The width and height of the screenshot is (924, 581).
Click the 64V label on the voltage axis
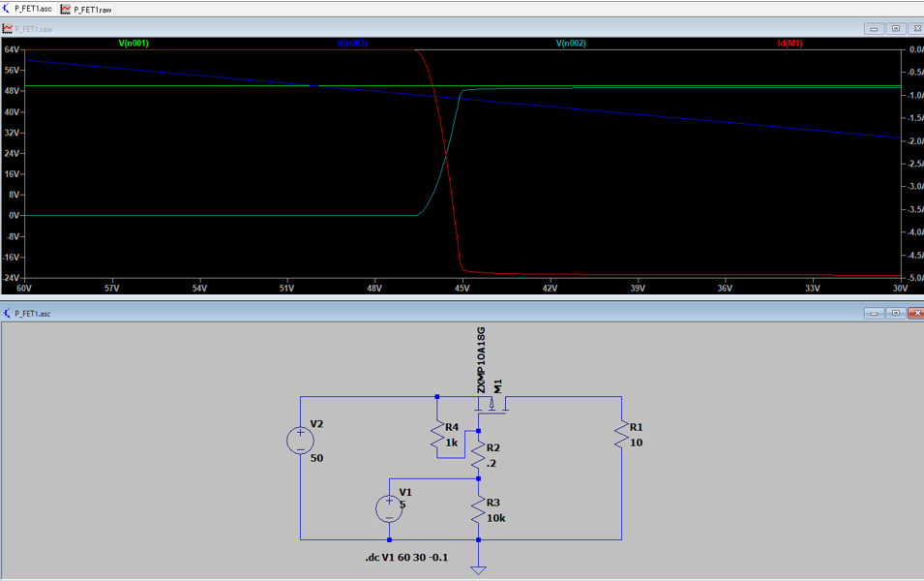click(12, 49)
